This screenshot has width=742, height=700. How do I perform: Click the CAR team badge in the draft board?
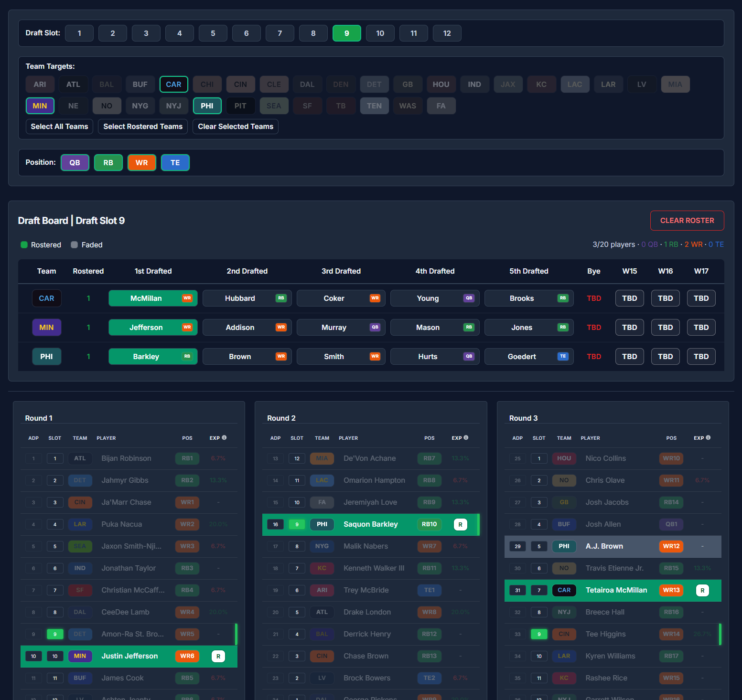pyautogui.click(x=46, y=298)
